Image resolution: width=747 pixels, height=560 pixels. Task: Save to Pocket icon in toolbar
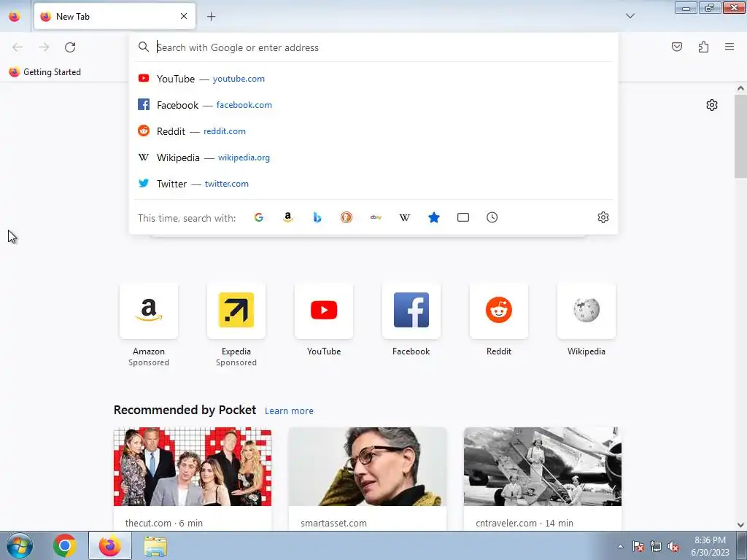(677, 47)
